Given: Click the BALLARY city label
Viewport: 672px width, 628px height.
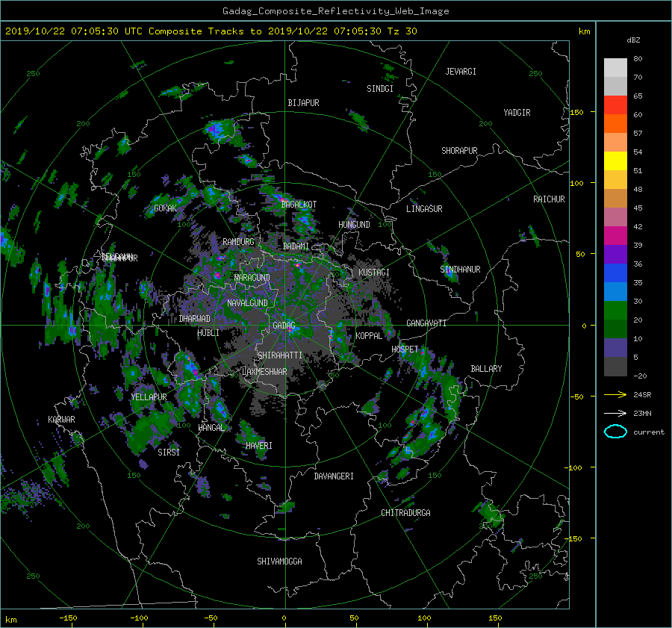Looking at the screenshot, I should 486,369.
